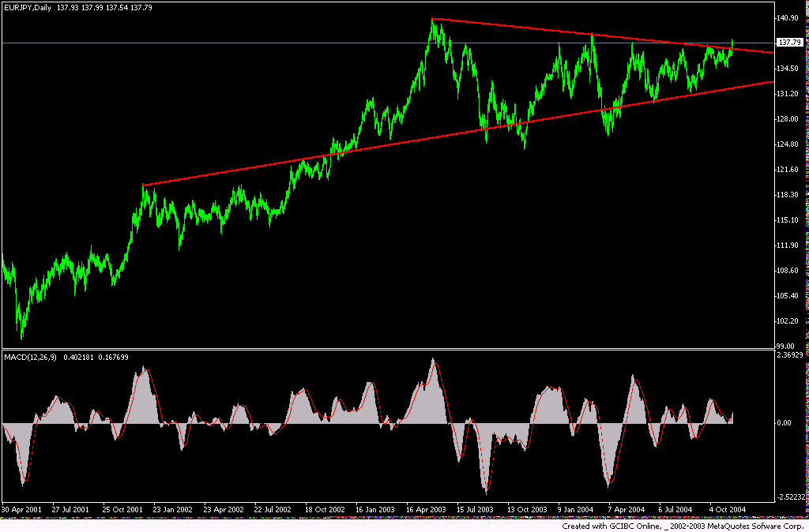Click the 30 Apr 2001 date label
Viewport: 809px width, 532px height.
[x=22, y=509]
